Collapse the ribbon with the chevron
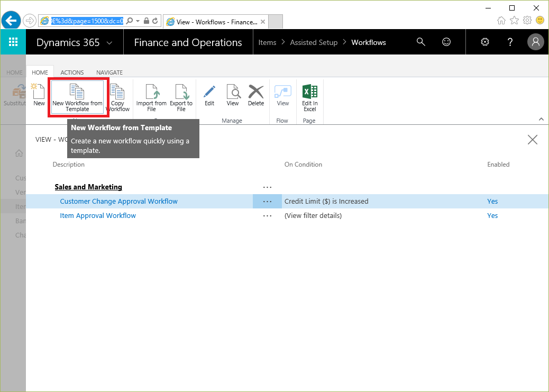This screenshot has height=392, width=549. [541, 119]
